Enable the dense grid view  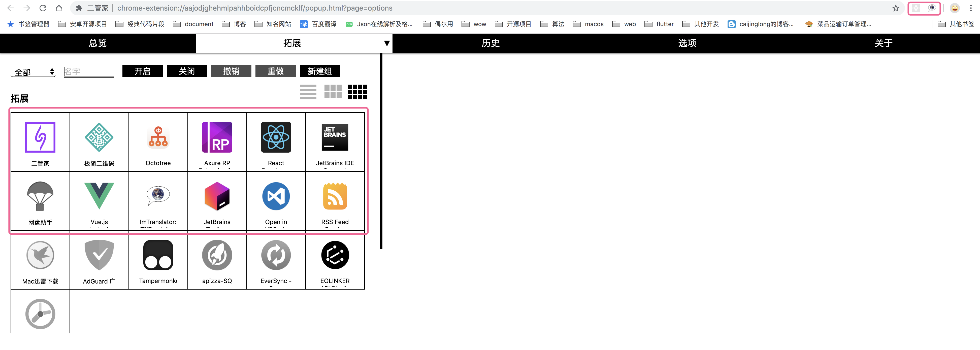pos(357,91)
